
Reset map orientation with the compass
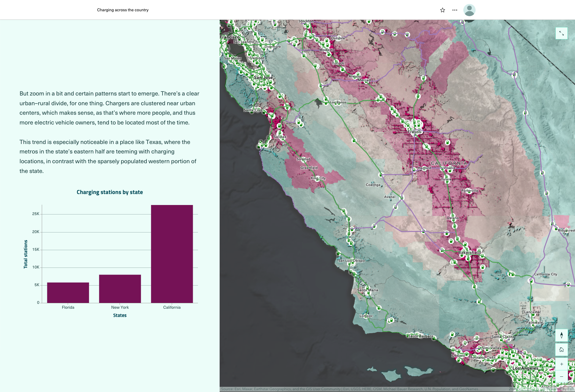561,336
